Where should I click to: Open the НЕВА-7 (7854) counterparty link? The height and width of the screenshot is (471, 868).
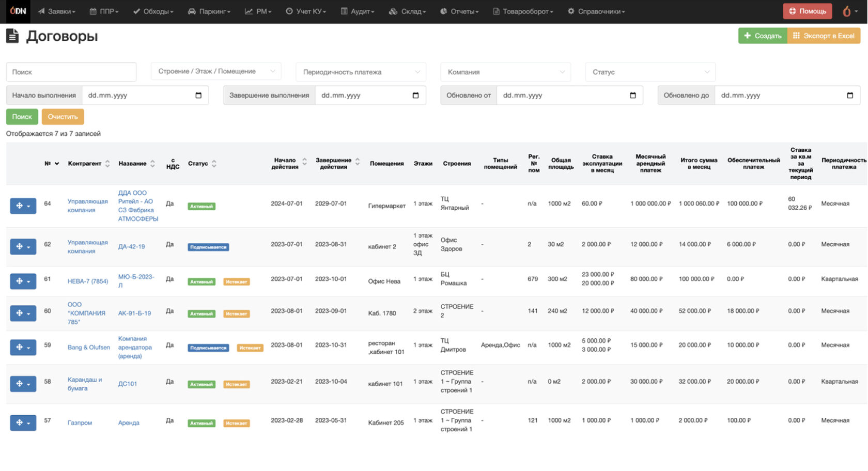pyautogui.click(x=88, y=281)
